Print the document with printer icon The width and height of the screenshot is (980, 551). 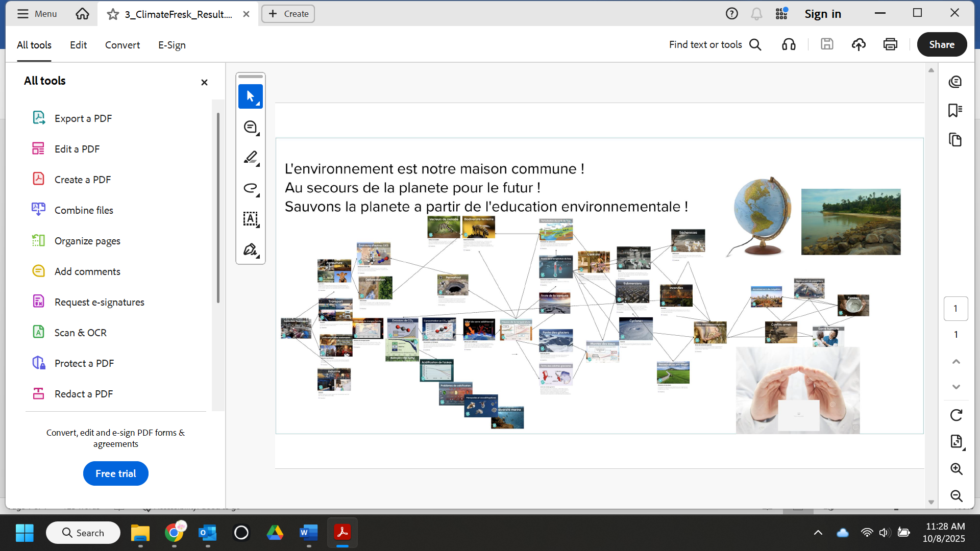tap(890, 45)
